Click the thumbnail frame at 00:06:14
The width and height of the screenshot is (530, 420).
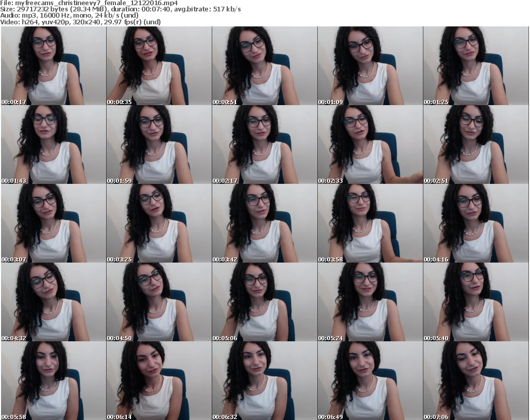point(159,381)
